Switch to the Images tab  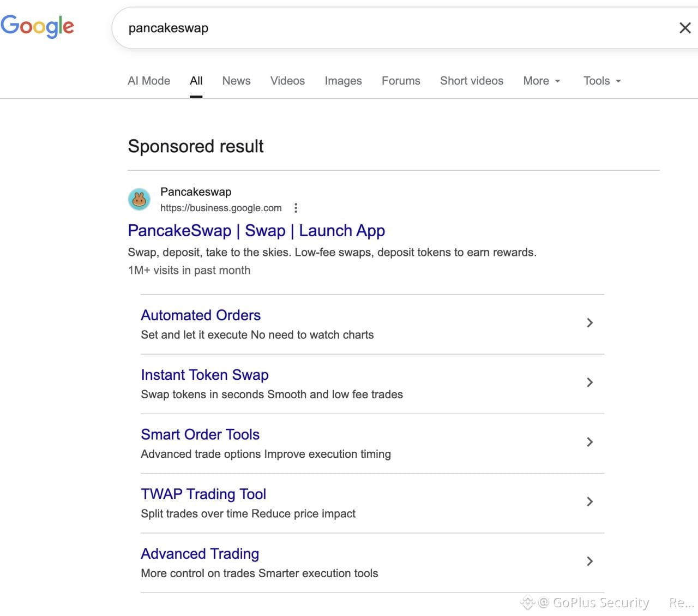343,81
